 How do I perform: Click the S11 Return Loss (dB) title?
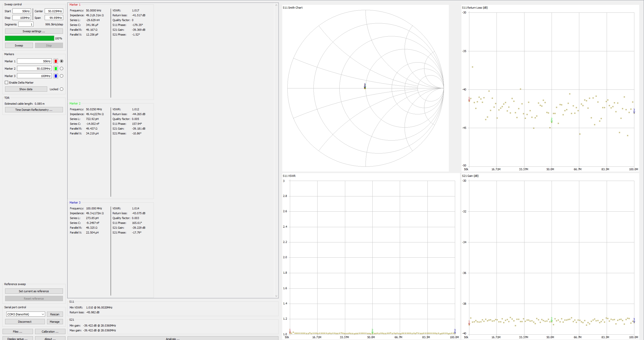[475, 8]
